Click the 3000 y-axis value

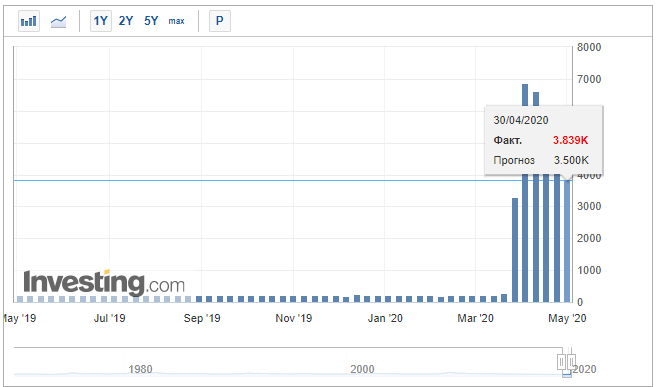click(x=589, y=206)
